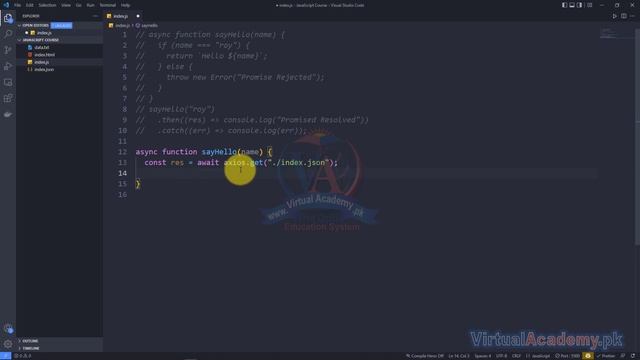Click the highlighted yellow status bar icon

(x=587, y=356)
